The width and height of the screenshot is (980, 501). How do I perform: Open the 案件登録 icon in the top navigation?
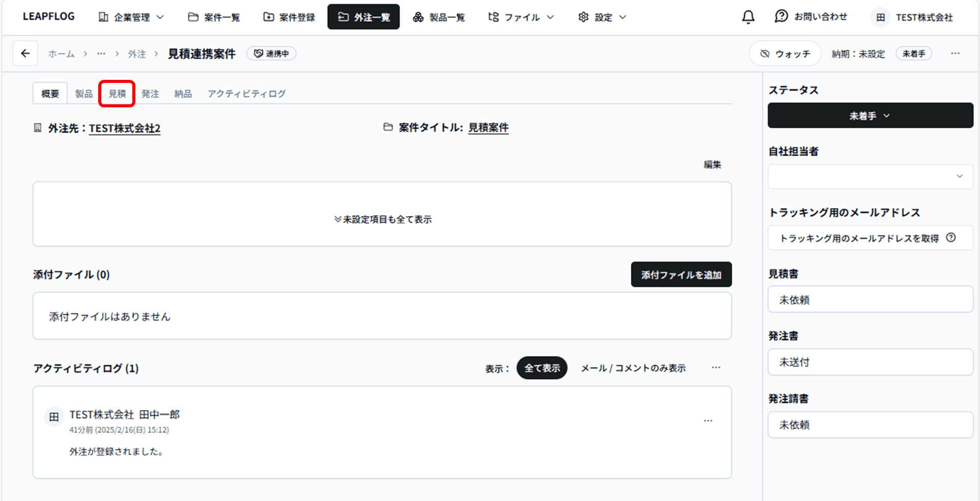coord(268,17)
